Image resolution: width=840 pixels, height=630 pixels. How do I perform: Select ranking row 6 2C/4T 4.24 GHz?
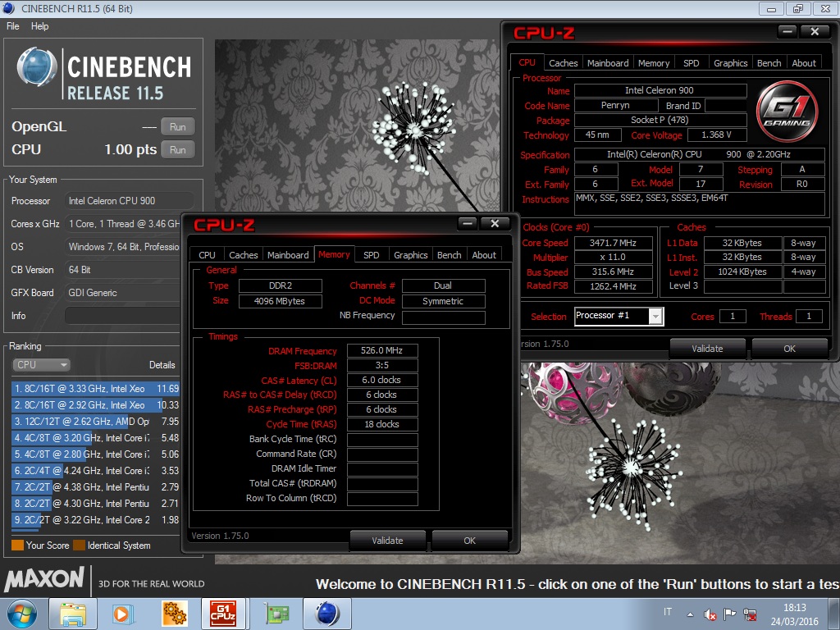coord(95,471)
